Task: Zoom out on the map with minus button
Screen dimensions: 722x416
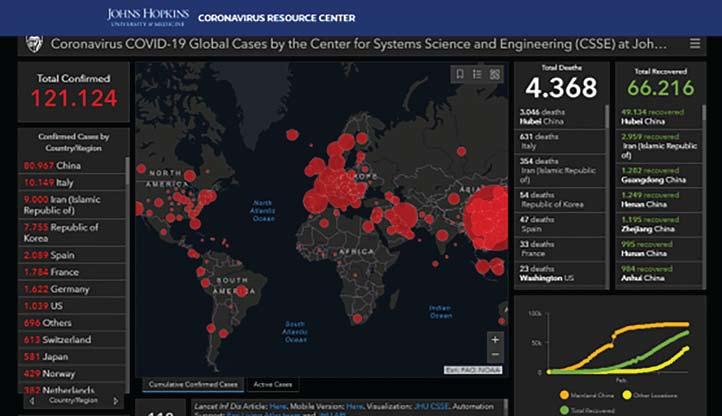Action: (495, 354)
